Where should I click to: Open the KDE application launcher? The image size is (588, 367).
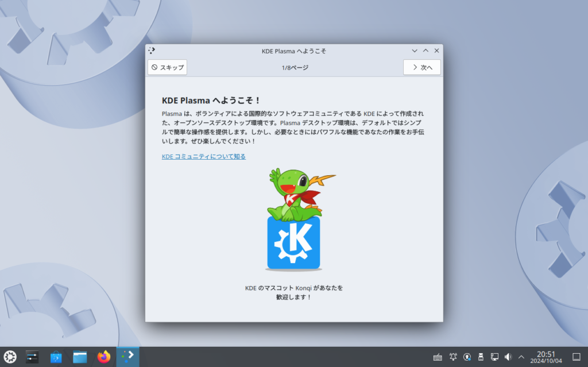click(x=10, y=357)
